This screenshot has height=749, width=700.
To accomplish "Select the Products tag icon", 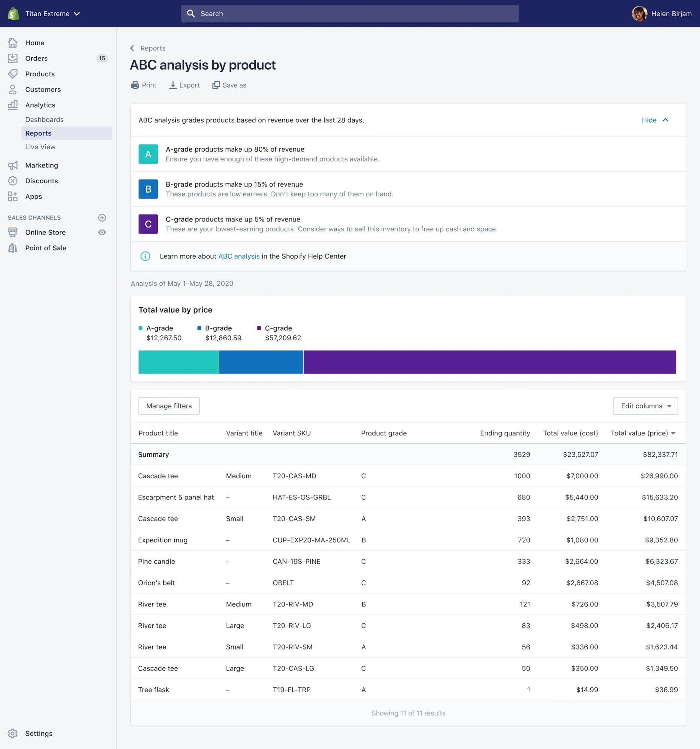I will (x=13, y=74).
